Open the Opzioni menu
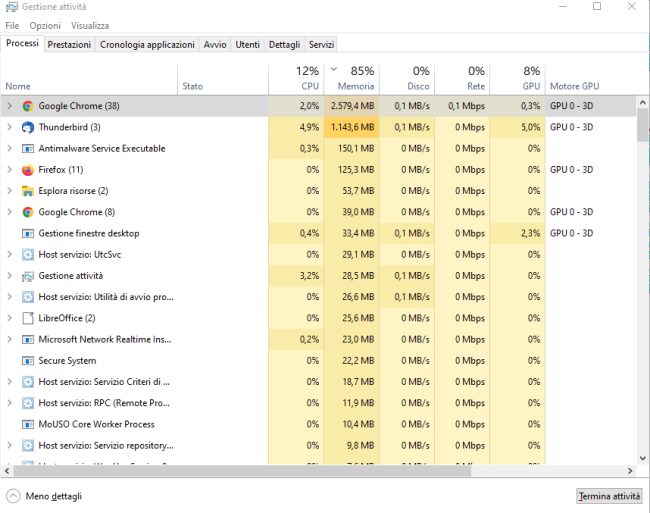 pyautogui.click(x=45, y=26)
